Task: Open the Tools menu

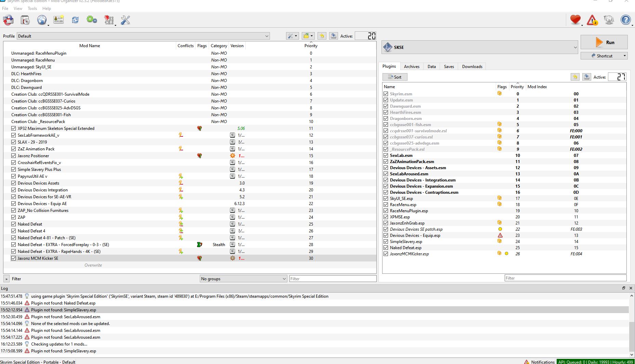Action: [x=32, y=8]
